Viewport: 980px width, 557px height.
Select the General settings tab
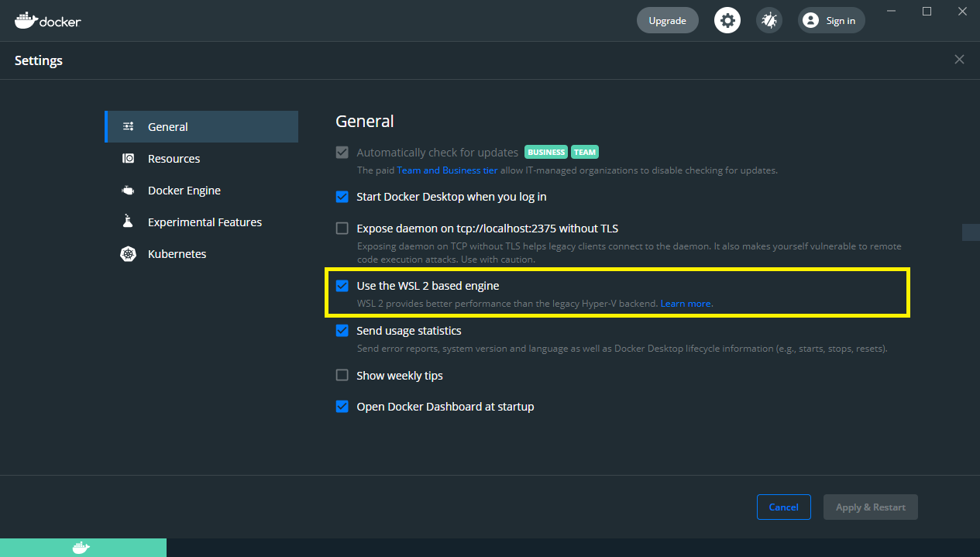click(201, 127)
